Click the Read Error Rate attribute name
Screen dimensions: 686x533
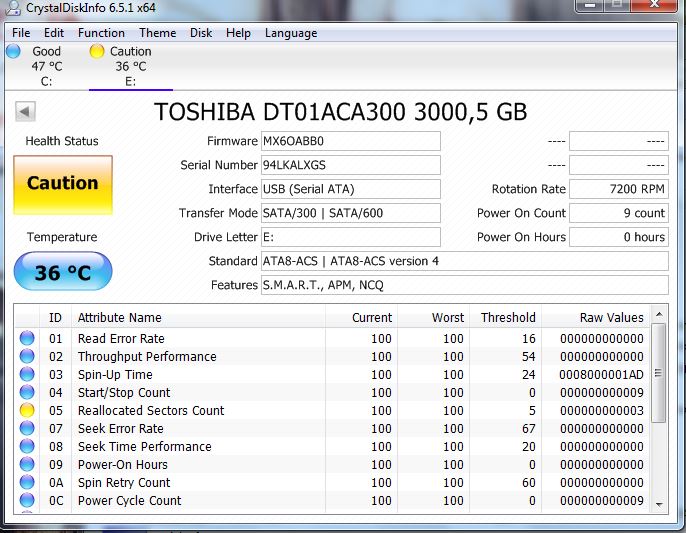pyautogui.click(x=121, y=339)
